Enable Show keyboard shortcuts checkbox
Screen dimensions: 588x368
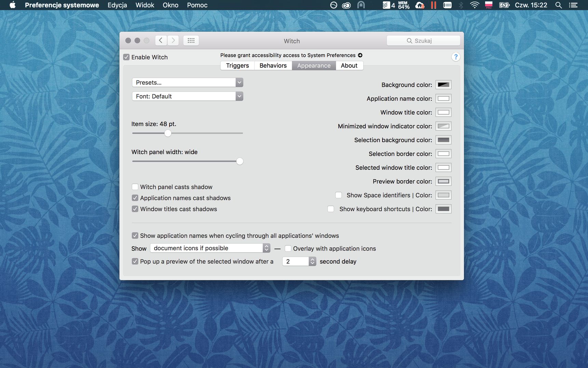coord(331,209)
